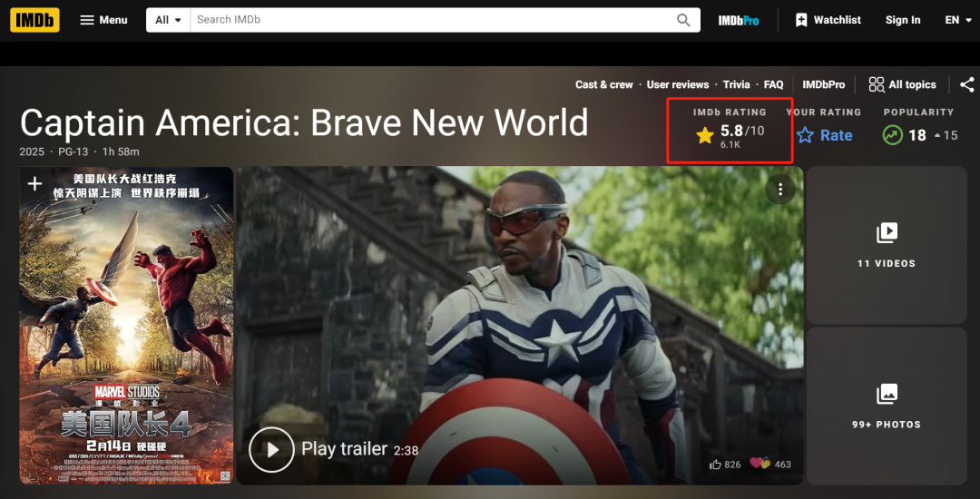Open the Cast & crew link
The width and height of the screenshot is (980, 499).
click(603, 84)
